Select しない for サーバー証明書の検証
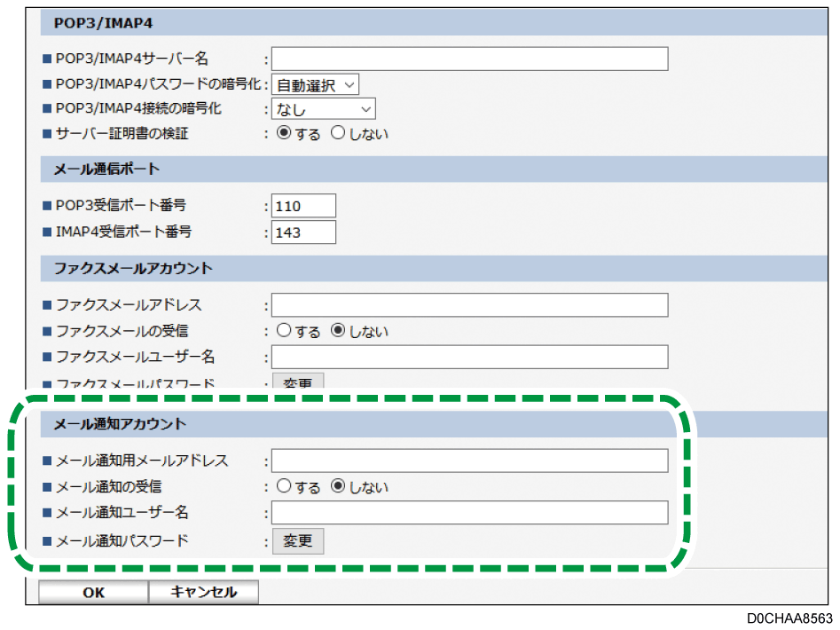The image size is (840, 630). [x=338, y=134]
